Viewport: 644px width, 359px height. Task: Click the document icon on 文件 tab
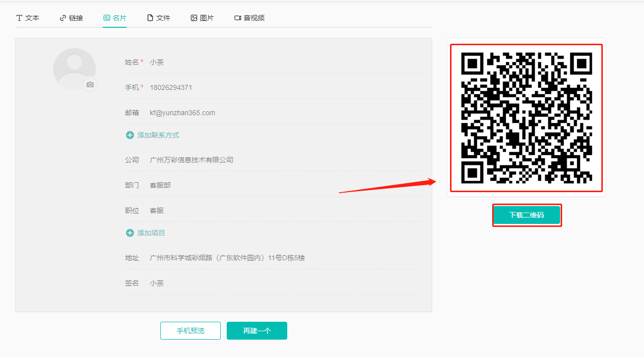pos(150,18)
